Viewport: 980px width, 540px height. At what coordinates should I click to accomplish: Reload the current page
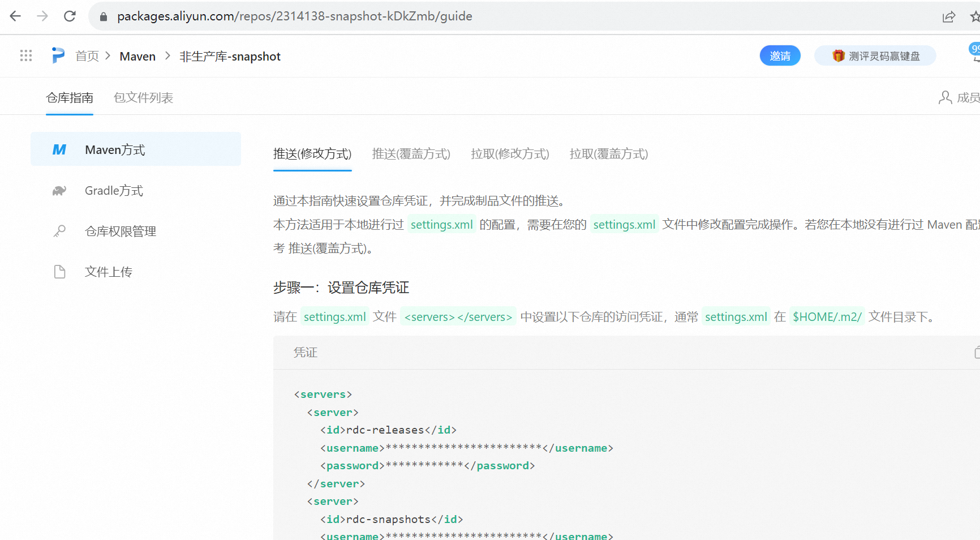(70, 16)
